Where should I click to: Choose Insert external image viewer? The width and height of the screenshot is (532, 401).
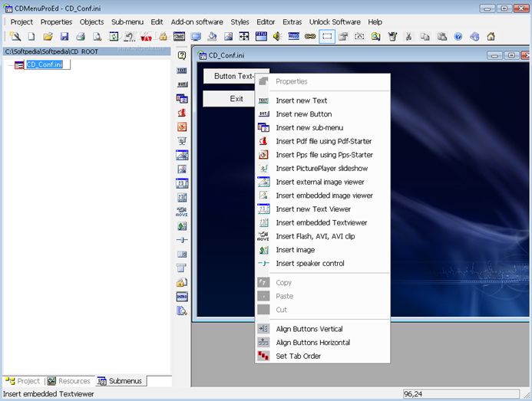322,182
